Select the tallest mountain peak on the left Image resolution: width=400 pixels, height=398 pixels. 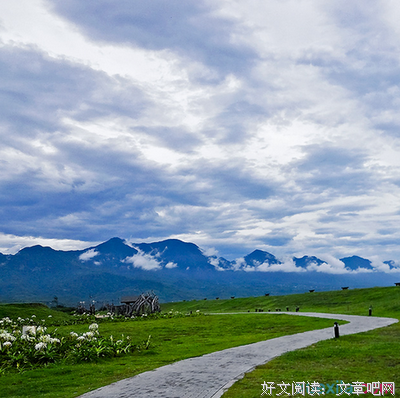pyautogui.click(x=114, y=243)
